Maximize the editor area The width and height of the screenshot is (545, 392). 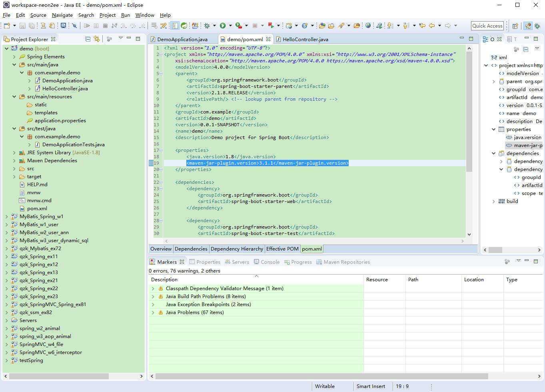(x=471, y=38)
